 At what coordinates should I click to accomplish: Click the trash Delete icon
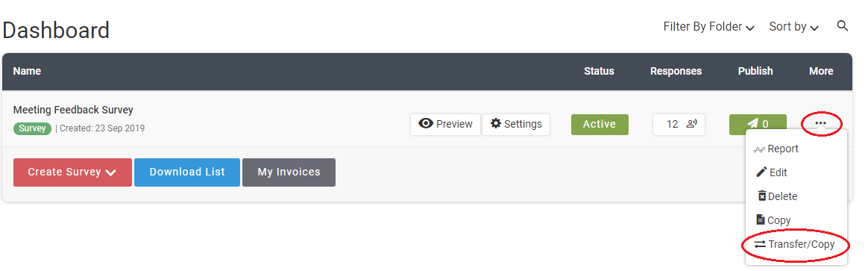(761, 196)
